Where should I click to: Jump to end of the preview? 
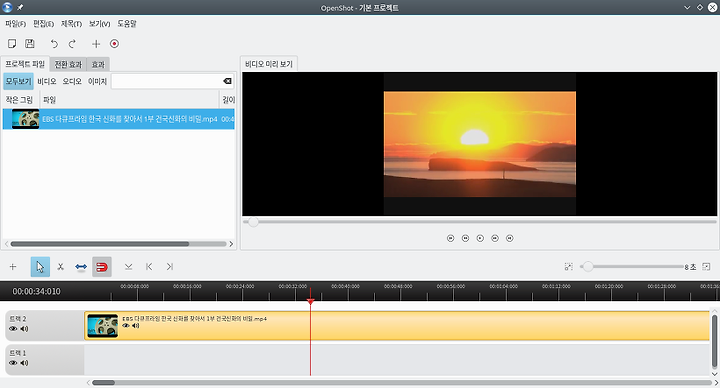509,238
